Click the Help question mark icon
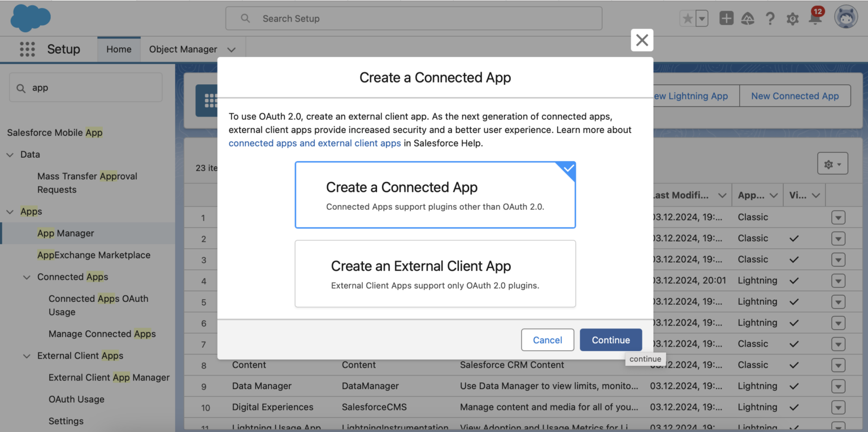Screen dimensions: 868x432 coord(770,19)
